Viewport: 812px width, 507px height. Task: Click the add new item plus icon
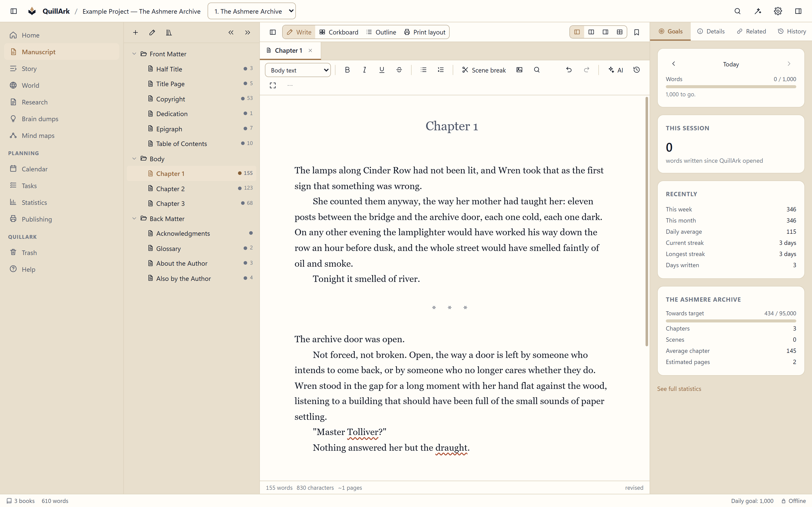coord(136,32)
